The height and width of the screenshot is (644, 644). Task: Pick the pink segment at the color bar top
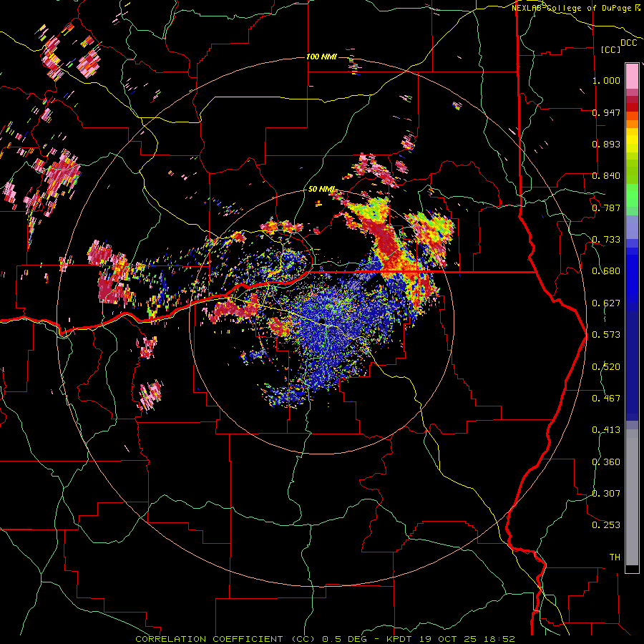(x=632, y=76)
